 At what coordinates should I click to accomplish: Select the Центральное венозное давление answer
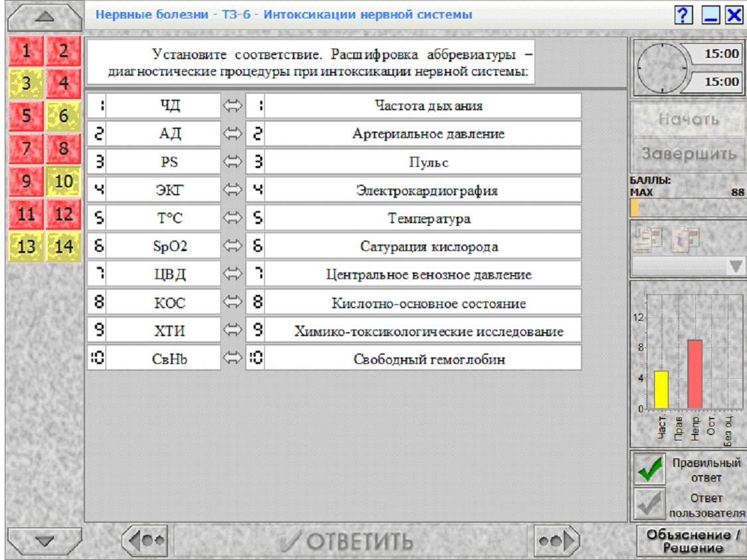[423, 274]
